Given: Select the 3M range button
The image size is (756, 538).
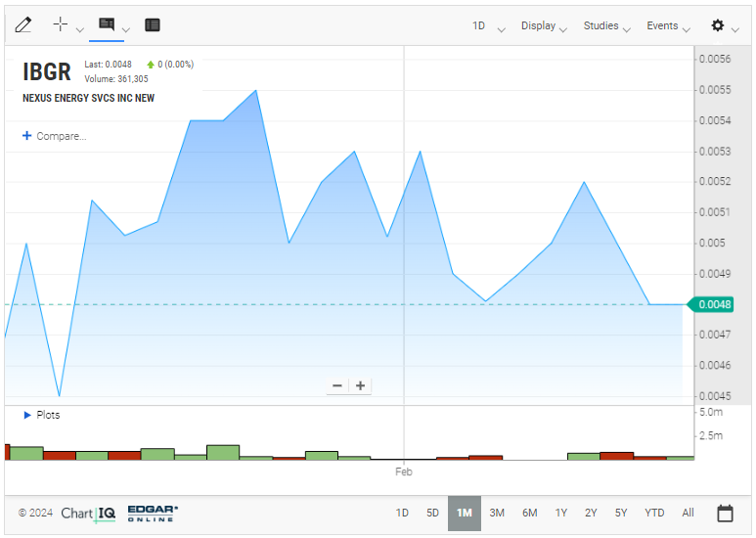Looking at the screenshot, I should [497, 513].
